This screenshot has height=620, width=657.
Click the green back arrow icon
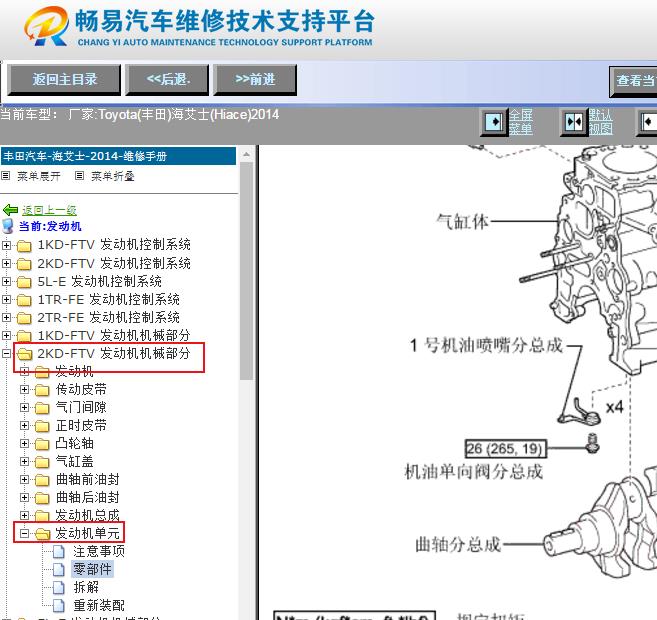tap(10, 210)
